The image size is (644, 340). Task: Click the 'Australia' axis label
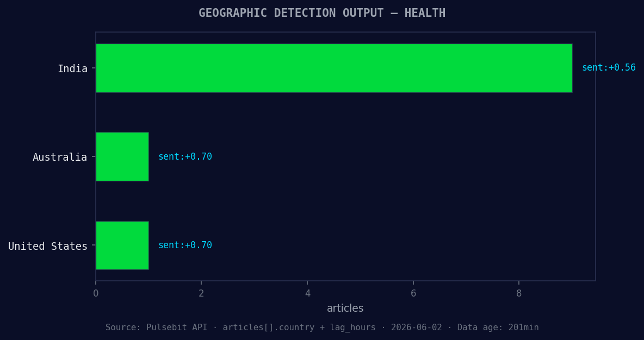click(x=60, y=157)
